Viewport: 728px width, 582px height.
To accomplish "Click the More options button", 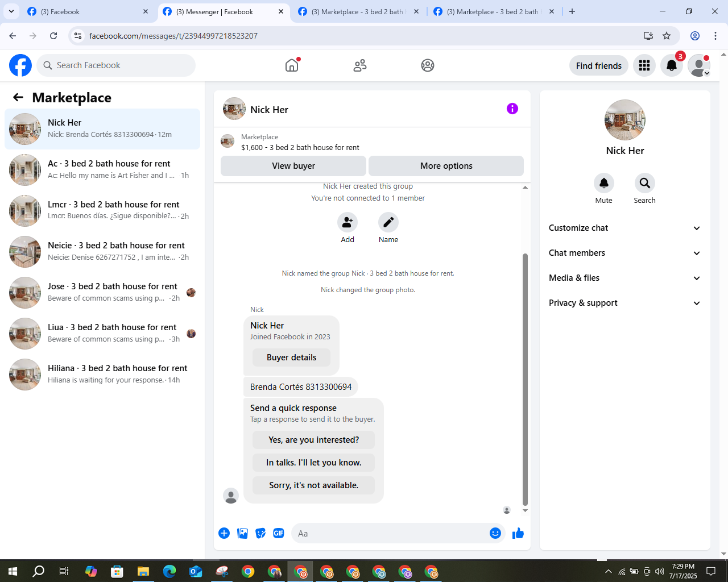I will click(x=446, y=166).
